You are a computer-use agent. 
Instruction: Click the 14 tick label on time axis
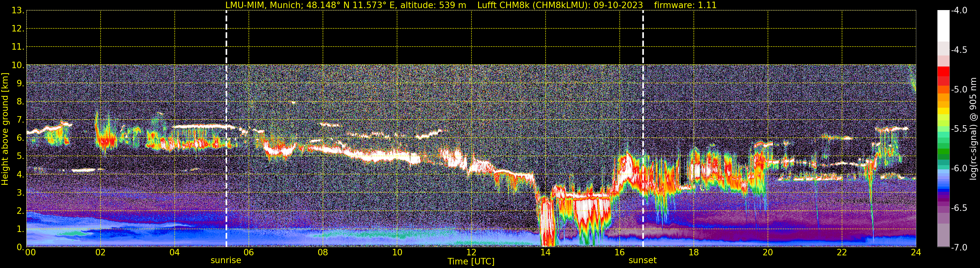coord(545,252)
